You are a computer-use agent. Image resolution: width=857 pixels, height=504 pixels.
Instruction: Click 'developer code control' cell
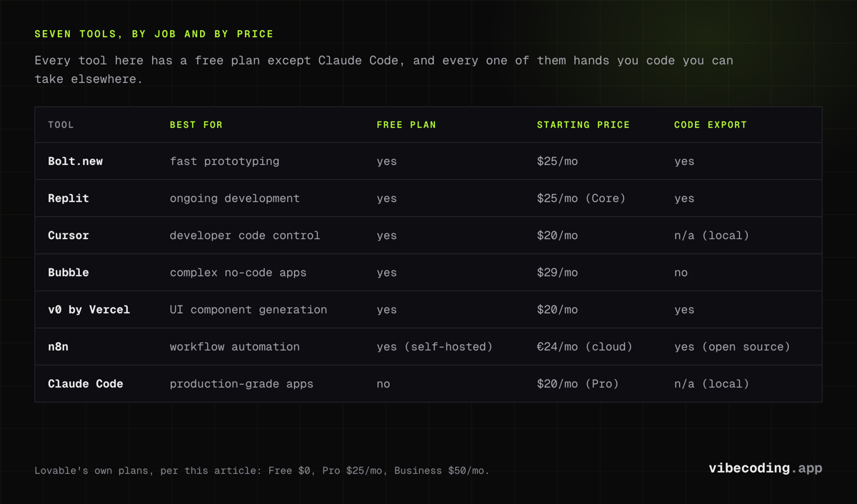click(x=245, y=236)
